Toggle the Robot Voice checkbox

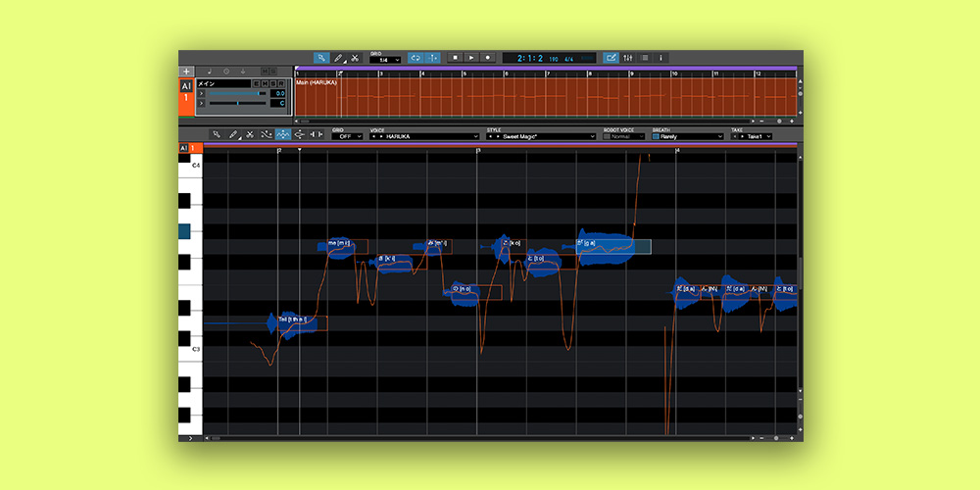coord(608,136)
